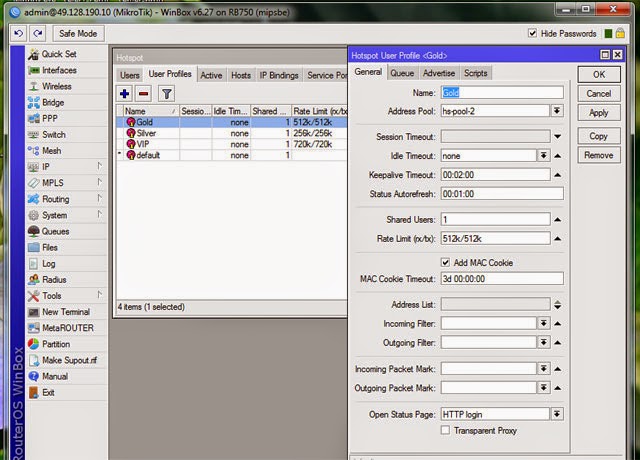Click the Remove button

click(599, 155)
